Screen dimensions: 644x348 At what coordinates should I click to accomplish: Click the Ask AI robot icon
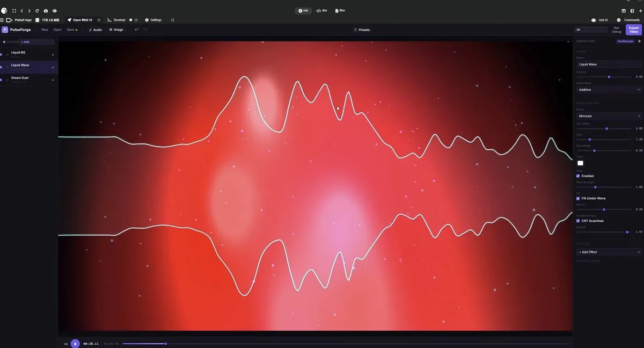pos(594,20)
